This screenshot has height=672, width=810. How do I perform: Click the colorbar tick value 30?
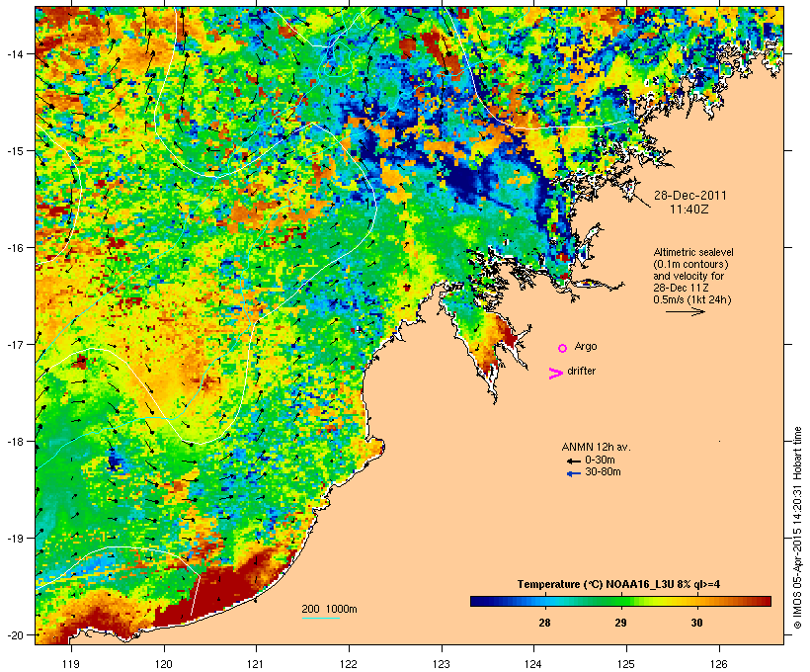(696, 623)
